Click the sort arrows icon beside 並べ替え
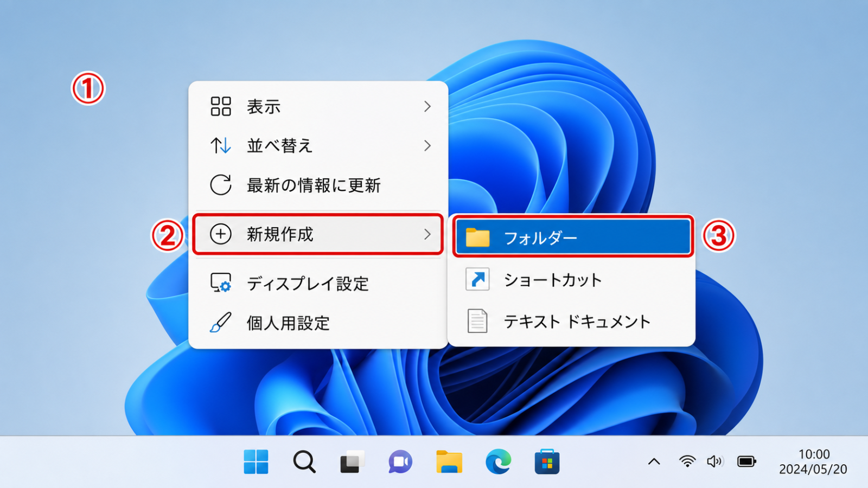 coord(221,146)
